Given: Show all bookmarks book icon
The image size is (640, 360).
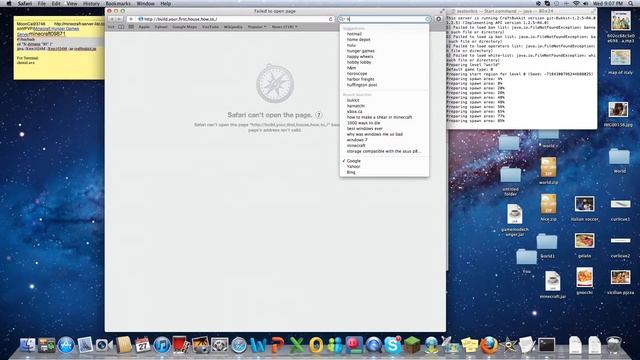Looking at the screenshot, I should coord(121,27).
